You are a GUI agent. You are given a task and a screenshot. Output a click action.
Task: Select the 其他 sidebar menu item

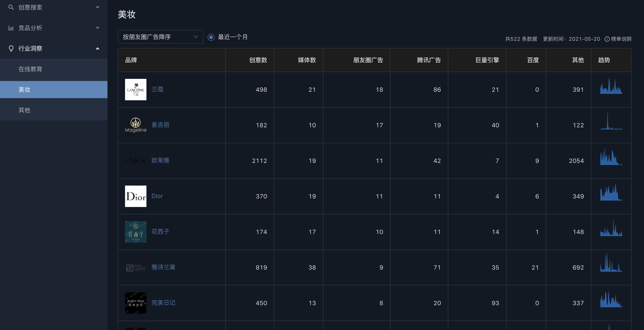(x=24, y=110)
